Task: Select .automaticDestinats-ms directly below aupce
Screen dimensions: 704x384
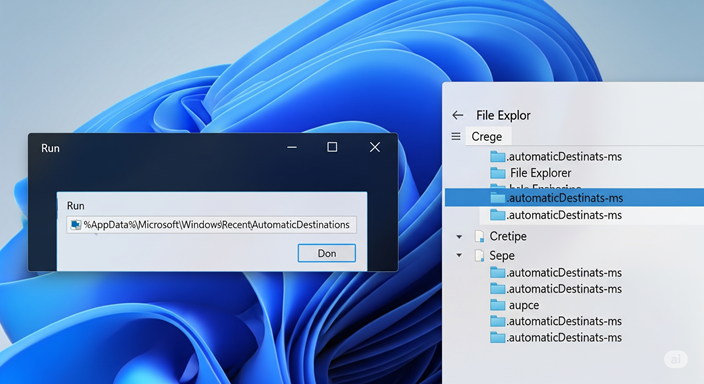Action: (556, 321)
